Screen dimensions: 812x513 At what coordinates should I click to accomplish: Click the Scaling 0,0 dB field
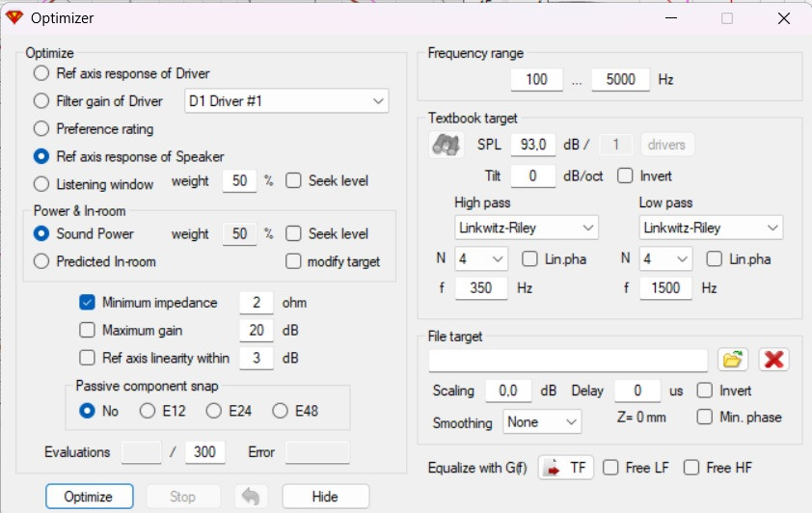tap(508, 391)
